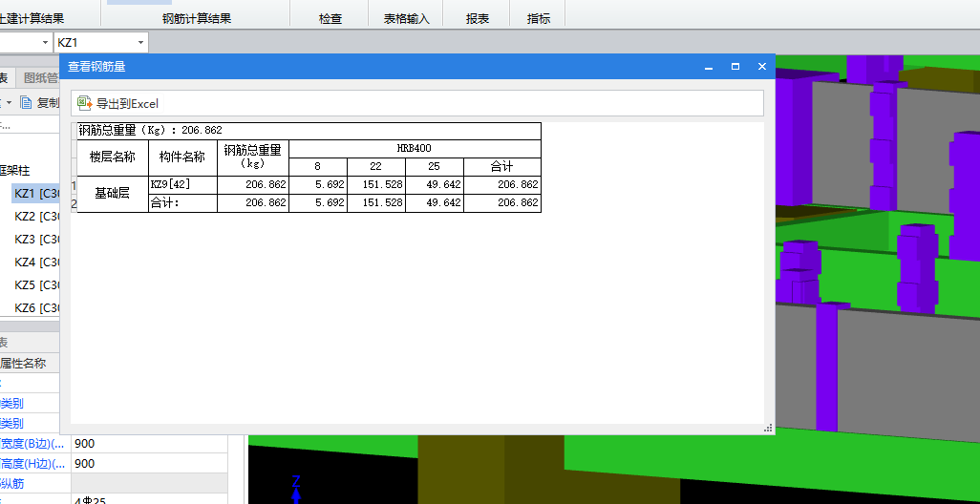The width and height of the screenshot is (980, 504).
Task: Click the 900 value for 宽度(B边)
Action: 149,444
